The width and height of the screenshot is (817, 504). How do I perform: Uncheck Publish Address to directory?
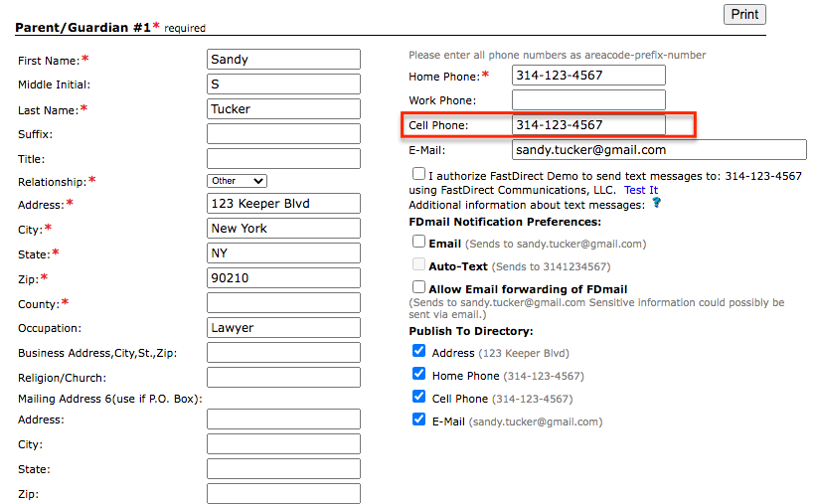[418, 351]
